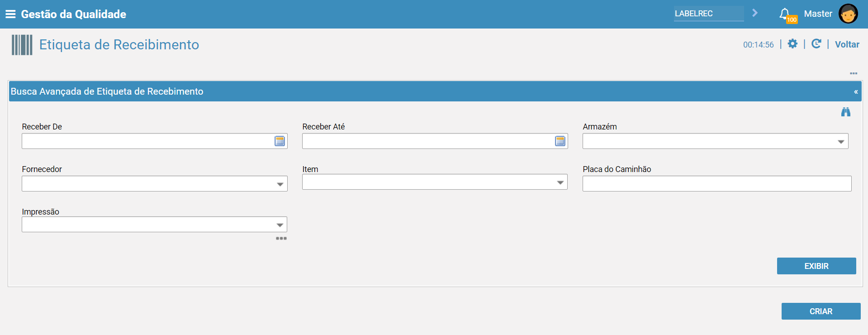Click the arrow next to LABELREC field
This screenshot has height=335, width=868.
754,13
